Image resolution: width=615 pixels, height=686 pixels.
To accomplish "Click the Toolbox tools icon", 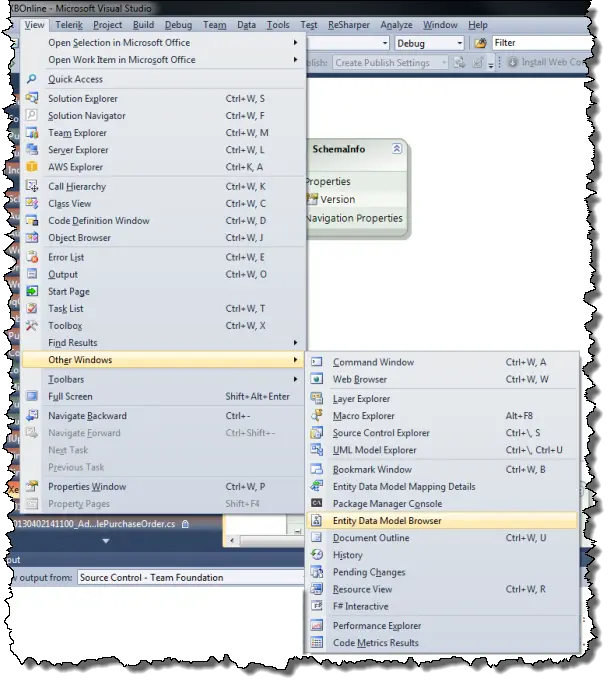I will (31, 326).
